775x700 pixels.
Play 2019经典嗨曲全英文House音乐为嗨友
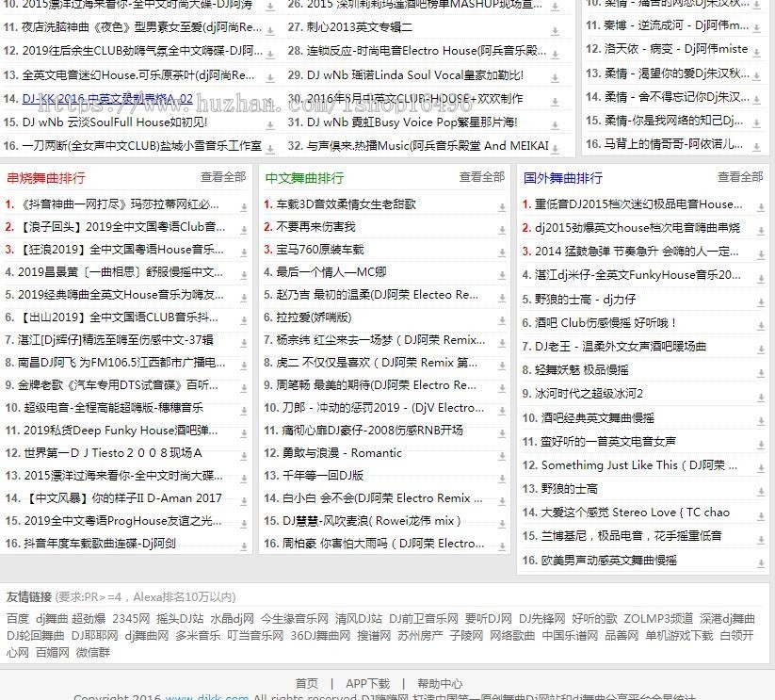121,295
